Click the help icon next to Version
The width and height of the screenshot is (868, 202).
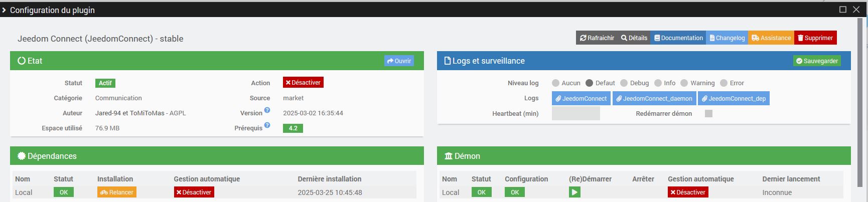[267, 110]
